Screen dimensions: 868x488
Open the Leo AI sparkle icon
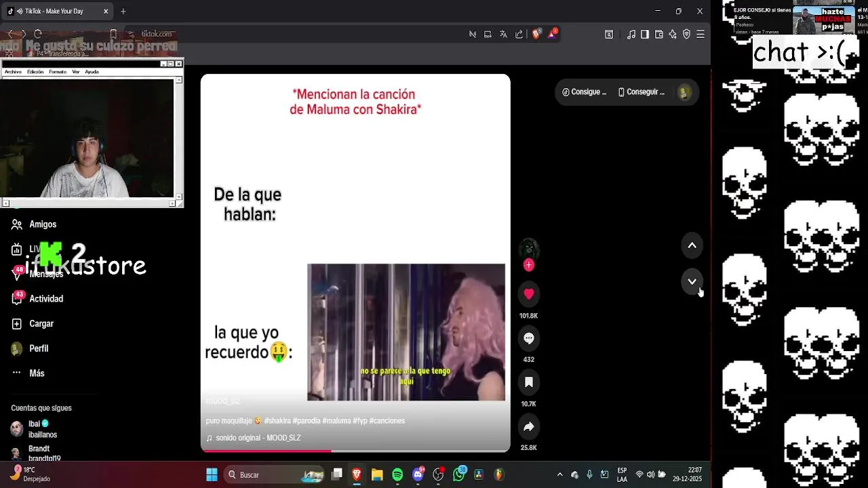click(673, 35)
